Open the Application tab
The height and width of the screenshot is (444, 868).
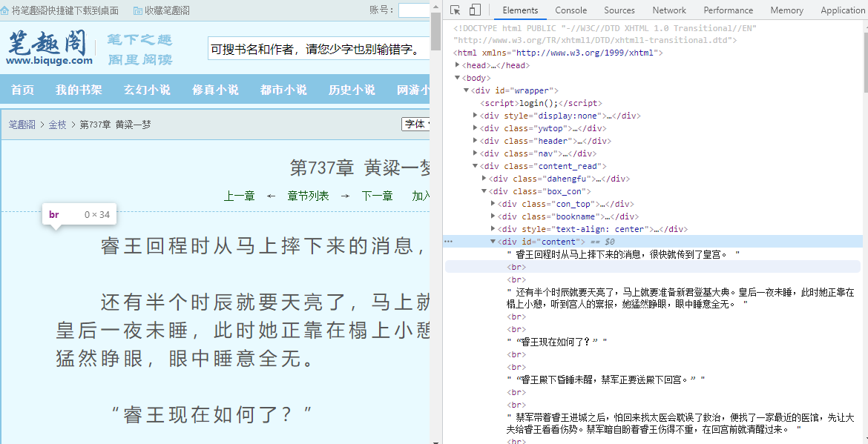pos(843,10)
